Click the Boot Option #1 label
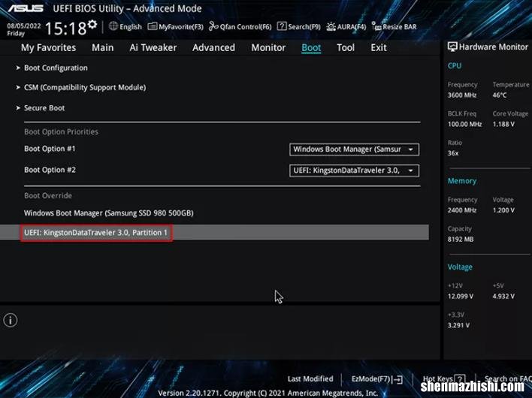 click(50, 149)
